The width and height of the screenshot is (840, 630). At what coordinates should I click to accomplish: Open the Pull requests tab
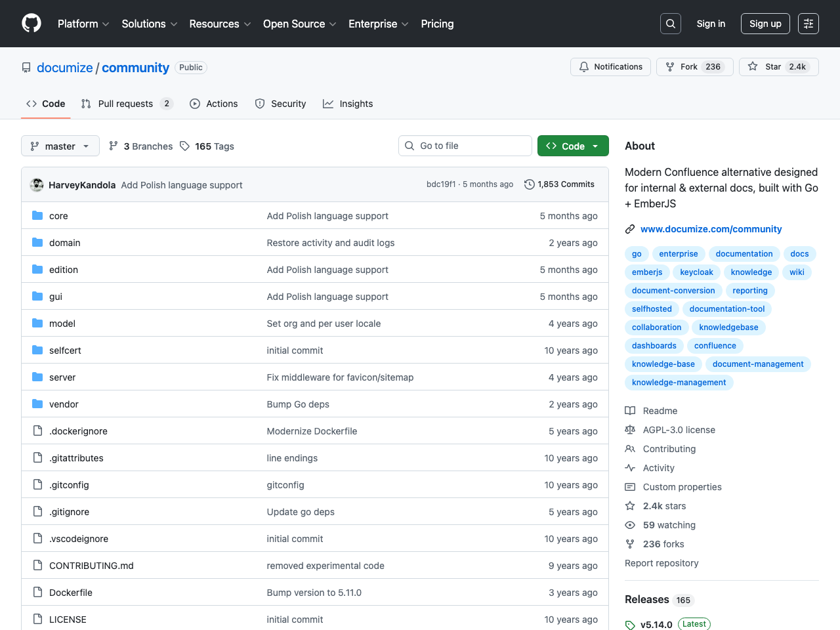125,104
